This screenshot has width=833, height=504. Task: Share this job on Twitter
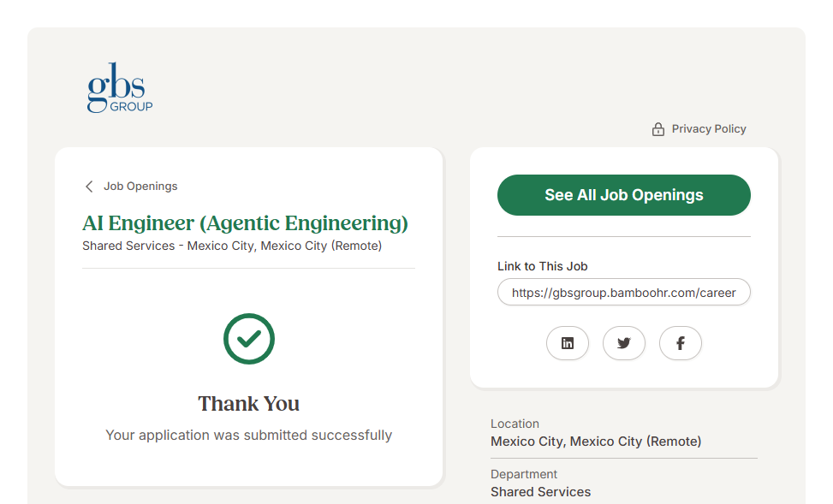[624, 343]
